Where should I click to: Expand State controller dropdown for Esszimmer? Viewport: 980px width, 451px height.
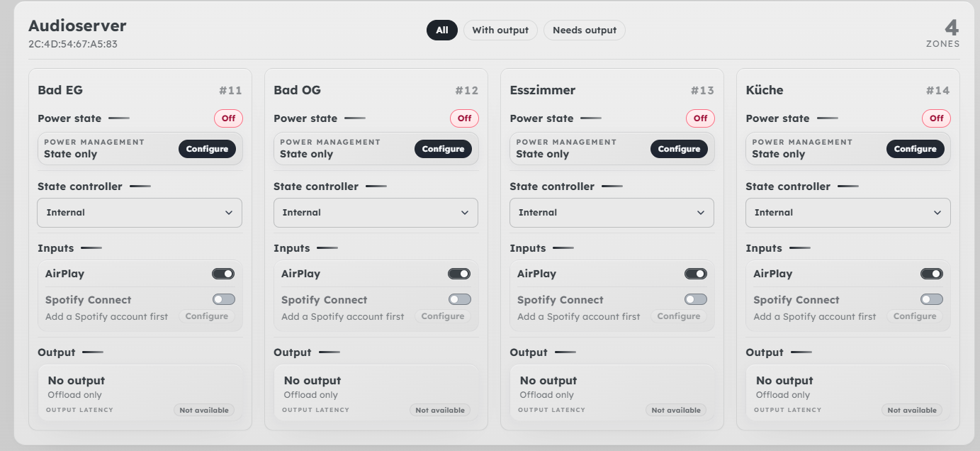click(x=612, y=213)
